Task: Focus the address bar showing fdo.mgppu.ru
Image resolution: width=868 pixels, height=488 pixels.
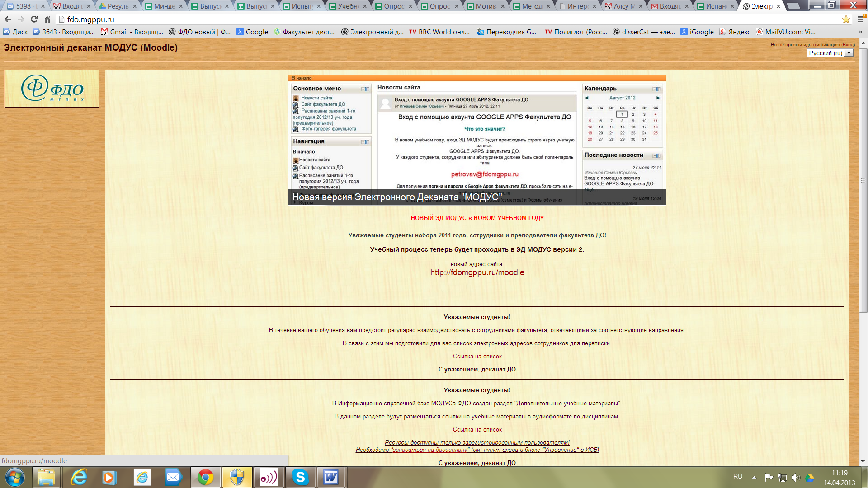Action: click(452, 19)
